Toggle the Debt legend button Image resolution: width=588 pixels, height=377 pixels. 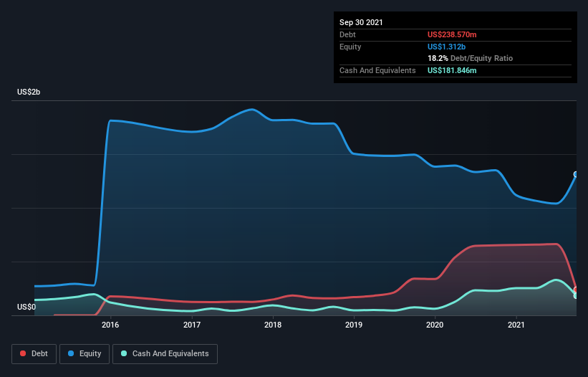coord(34,354)
